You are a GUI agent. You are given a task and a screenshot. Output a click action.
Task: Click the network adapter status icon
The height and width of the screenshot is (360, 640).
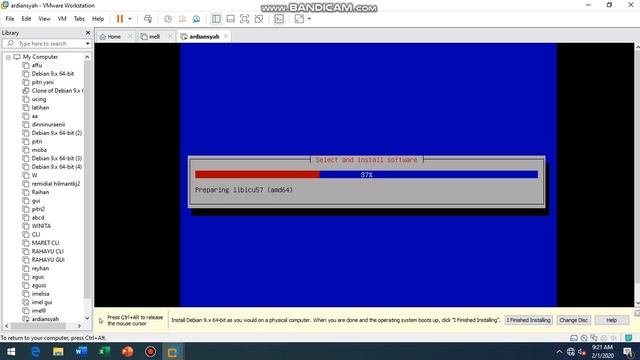click(x=594, y=338)
